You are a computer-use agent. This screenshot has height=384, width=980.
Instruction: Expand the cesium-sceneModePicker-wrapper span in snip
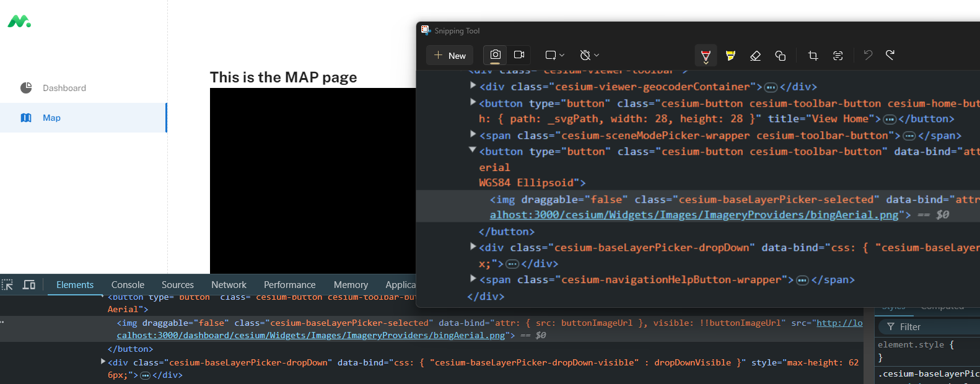(473, 134)
